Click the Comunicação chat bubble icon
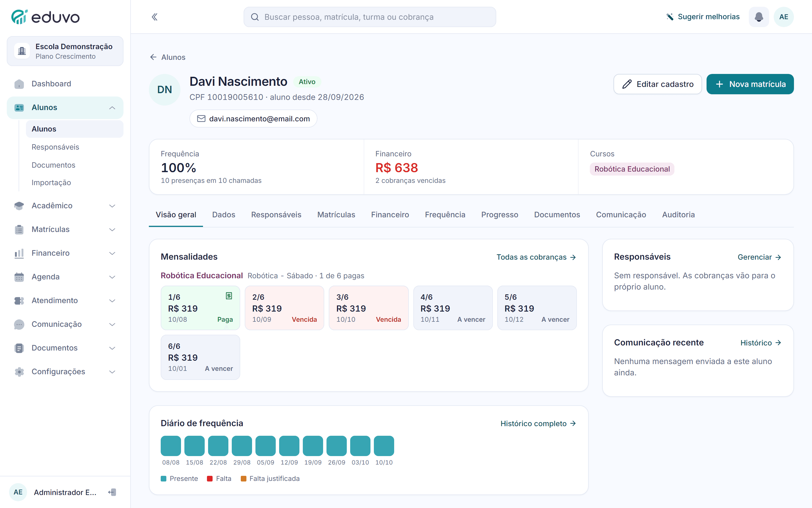 (x=19, y=324)
